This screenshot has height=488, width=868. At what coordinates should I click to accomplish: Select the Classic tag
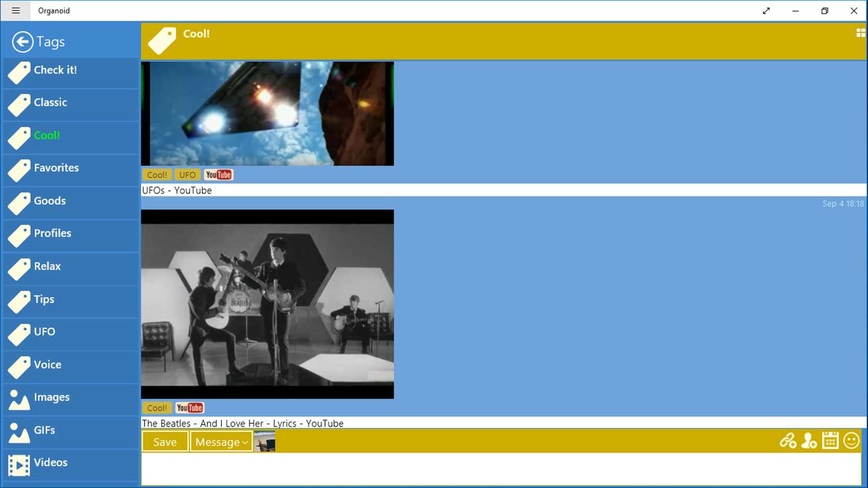71,105
